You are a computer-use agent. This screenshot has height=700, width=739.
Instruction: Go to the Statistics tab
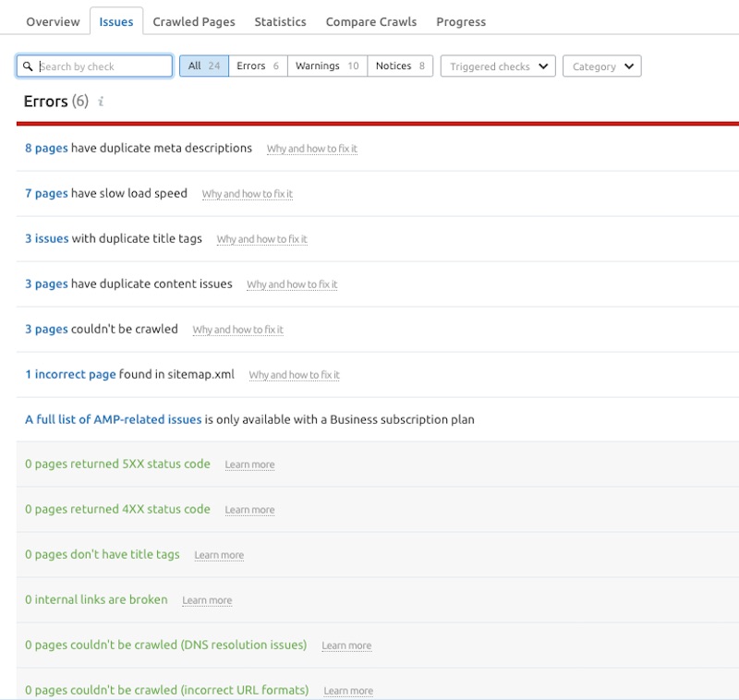coord(281,21)
